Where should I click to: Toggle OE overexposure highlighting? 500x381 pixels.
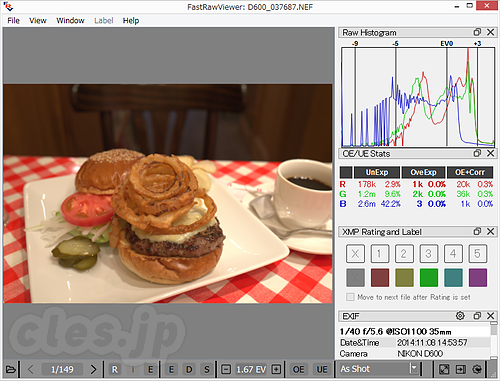(x=298, y=369)
